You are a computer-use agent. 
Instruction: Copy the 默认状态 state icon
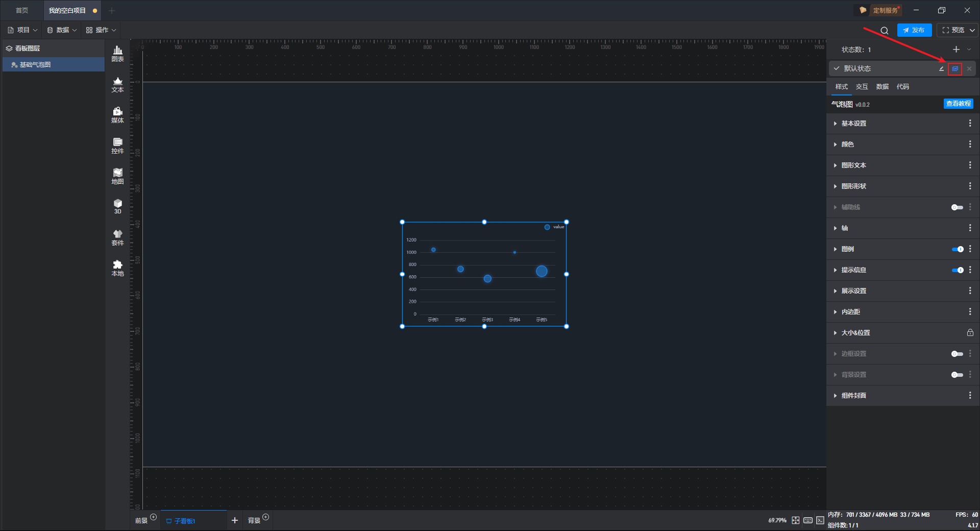(955, 69)
